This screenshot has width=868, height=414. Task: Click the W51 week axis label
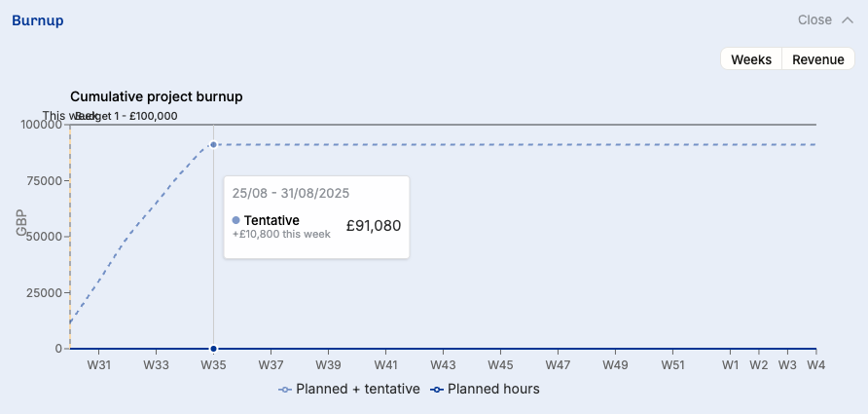coord(672,365)
